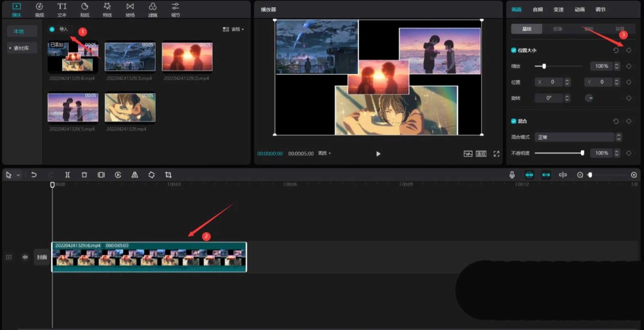This screenshot has height=330, width=644.
Task: Switch to the 动画 tab
Action: [x=579, y=10]
